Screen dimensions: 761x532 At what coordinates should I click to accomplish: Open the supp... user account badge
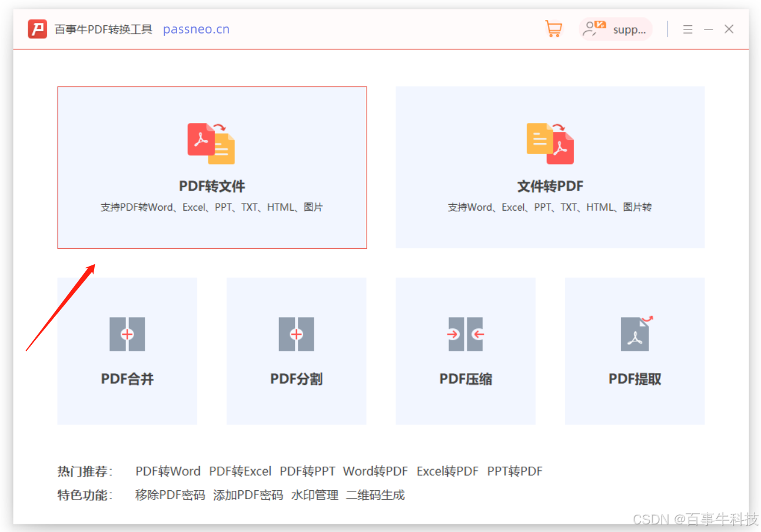tap(616, 29)
